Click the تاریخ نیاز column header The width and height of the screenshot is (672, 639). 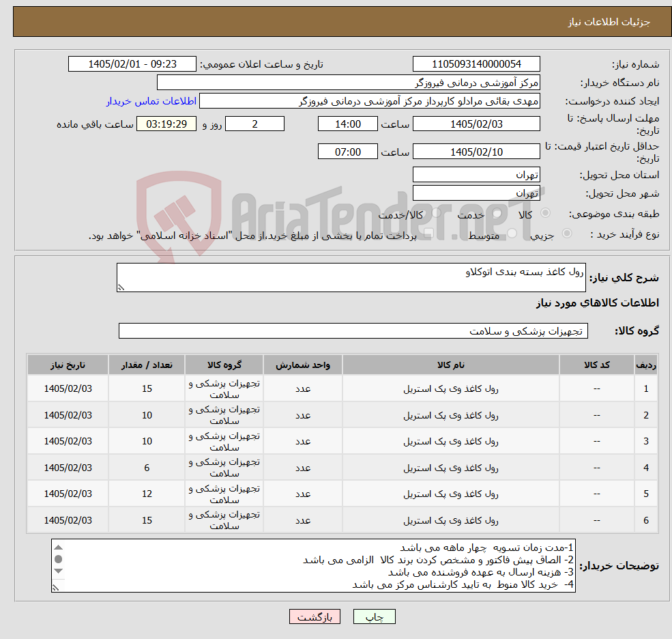coord(68,365)
